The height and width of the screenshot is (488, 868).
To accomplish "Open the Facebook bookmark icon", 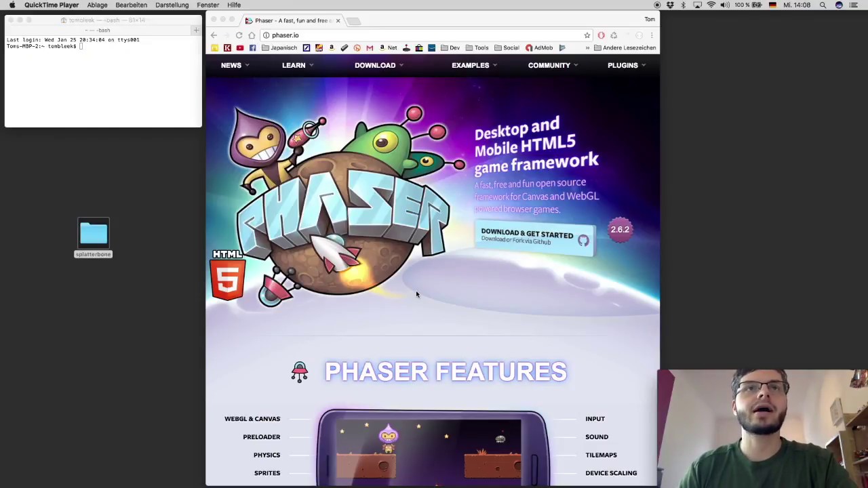I will 253,47.
